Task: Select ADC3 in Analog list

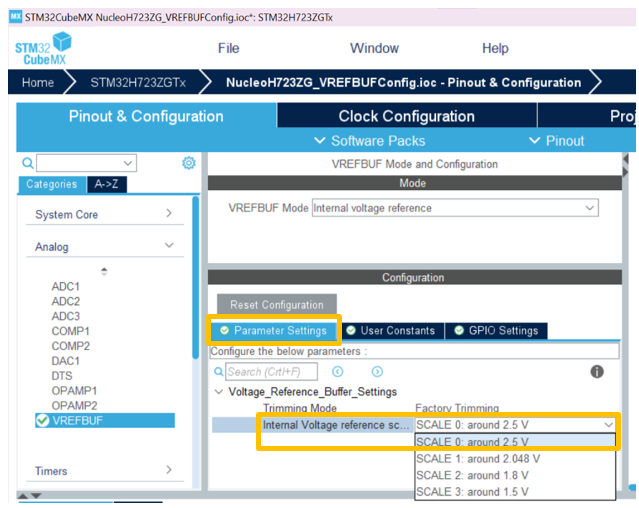Action: [x=66, y=316]
